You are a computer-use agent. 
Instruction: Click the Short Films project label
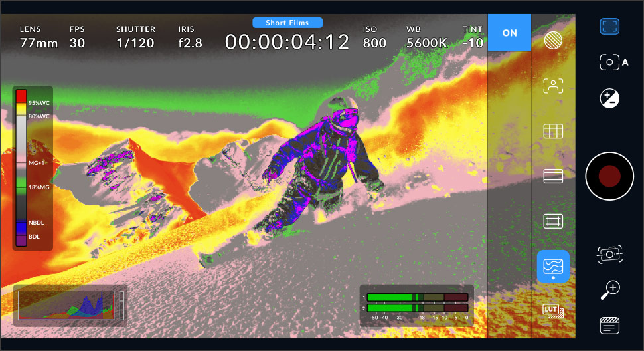(287, 23)
